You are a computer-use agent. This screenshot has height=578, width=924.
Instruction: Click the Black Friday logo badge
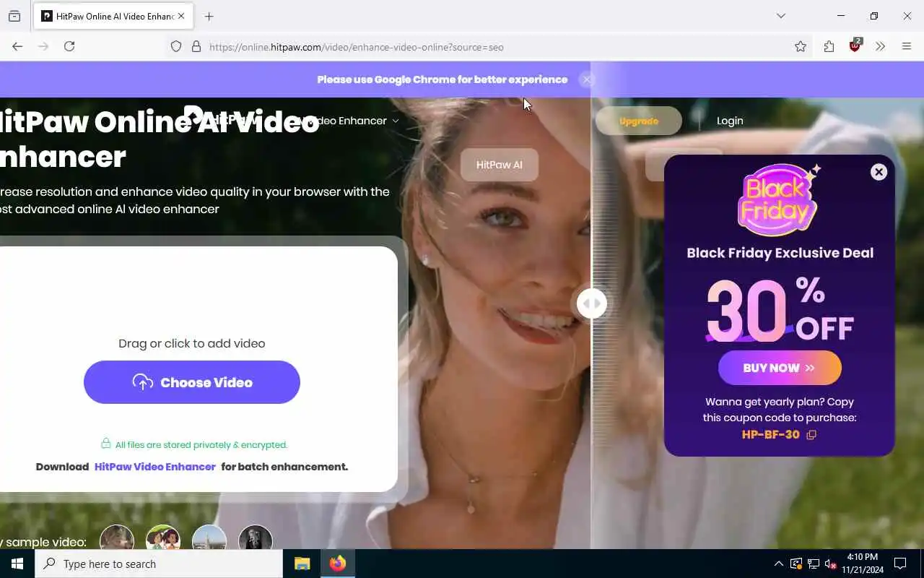[778, 199]
